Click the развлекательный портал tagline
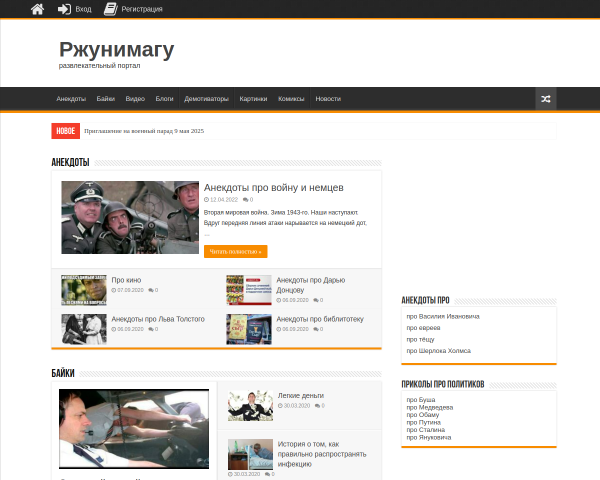 pyautogui.click(x=99, y=66)
